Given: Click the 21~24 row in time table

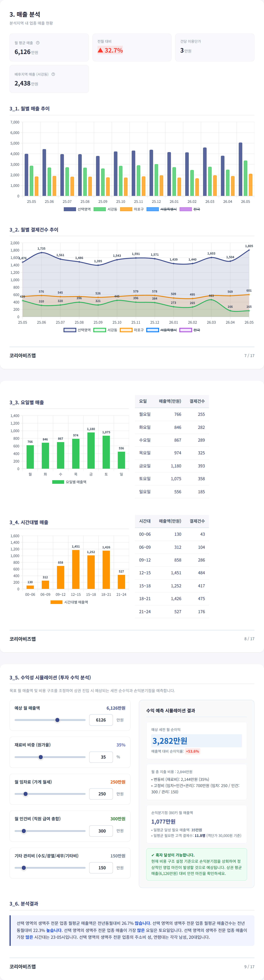Looking at the screenshot, I should point(172,611).
